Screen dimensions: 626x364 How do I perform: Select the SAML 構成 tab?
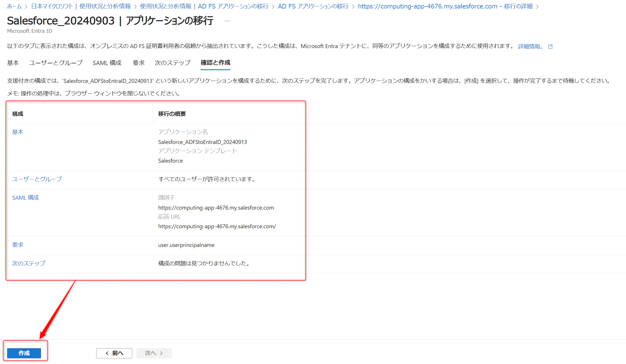(107, 63)
